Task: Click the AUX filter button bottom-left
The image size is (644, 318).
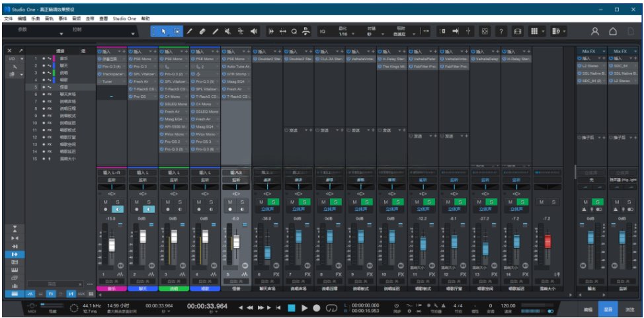Action: tap(81, 294)
